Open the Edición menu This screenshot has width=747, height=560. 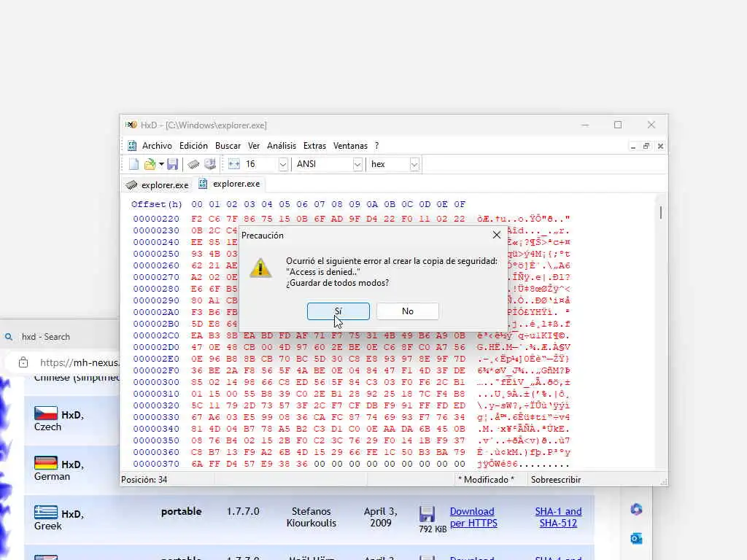coord(193,146)
